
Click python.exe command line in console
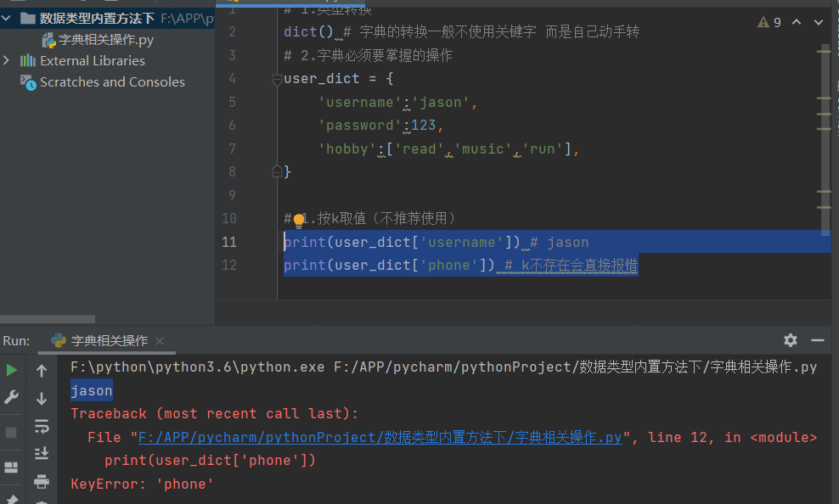[x=443, y=367]
